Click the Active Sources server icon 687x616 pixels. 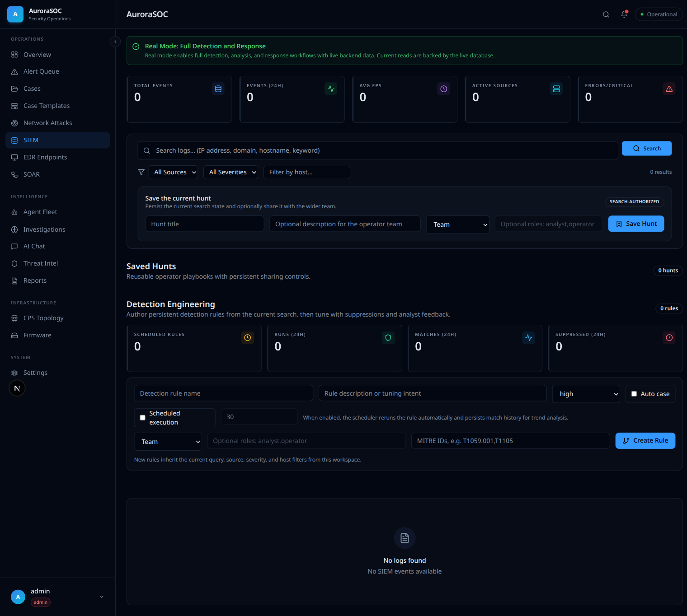[557, 89]
